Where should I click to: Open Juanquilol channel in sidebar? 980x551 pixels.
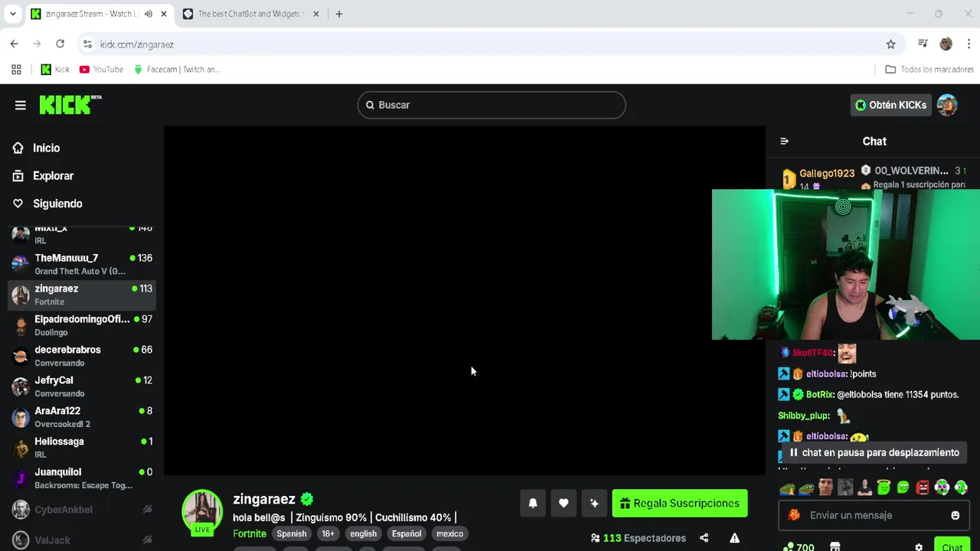pos(81,478)
